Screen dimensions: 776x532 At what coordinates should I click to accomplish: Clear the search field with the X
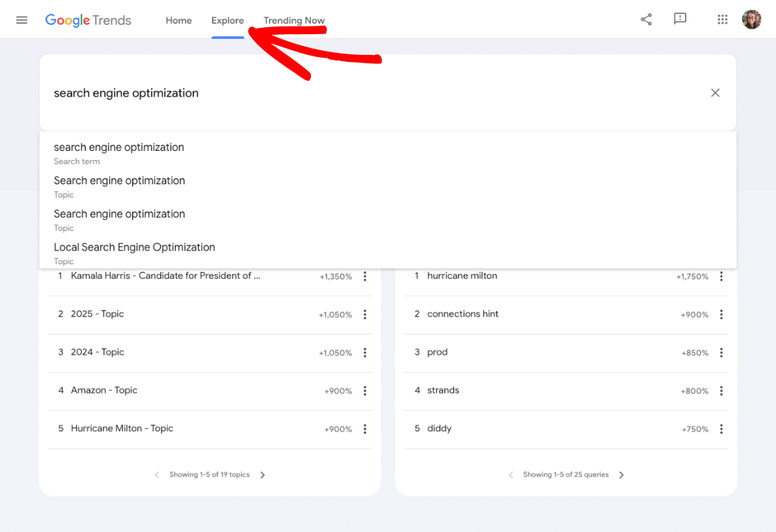click(715, 92)
